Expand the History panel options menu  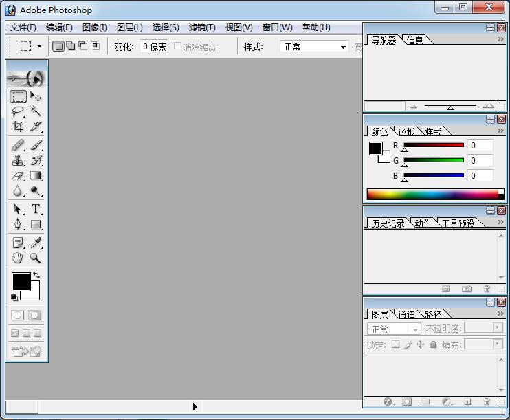point(500,222)
